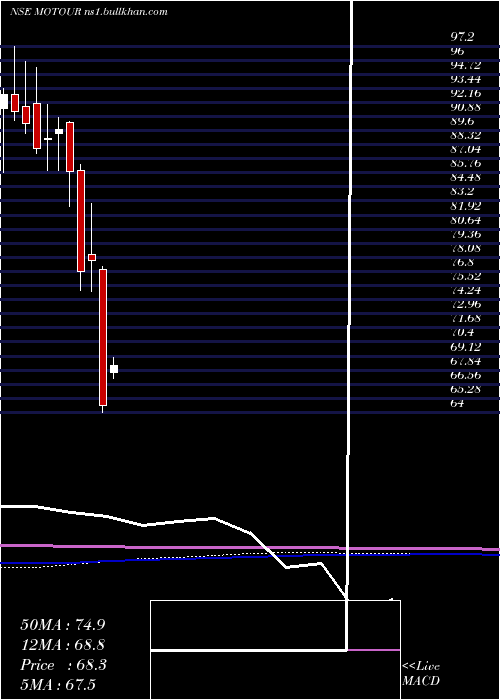The image size is (500, 700).
Task: Click the 83.2 price axis label
Action: [x=462, y=192]
